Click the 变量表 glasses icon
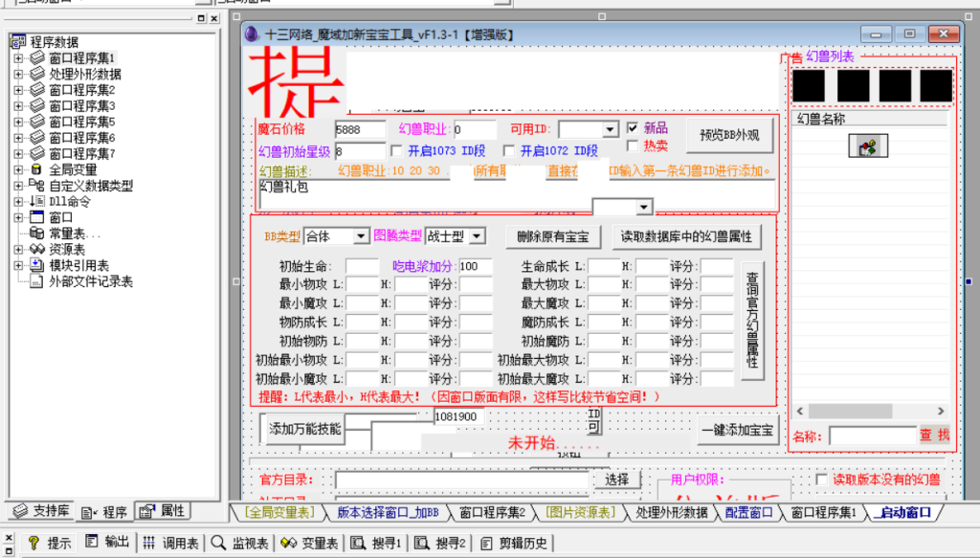This screenshot has width=980, height=558. tap(288, 543)
